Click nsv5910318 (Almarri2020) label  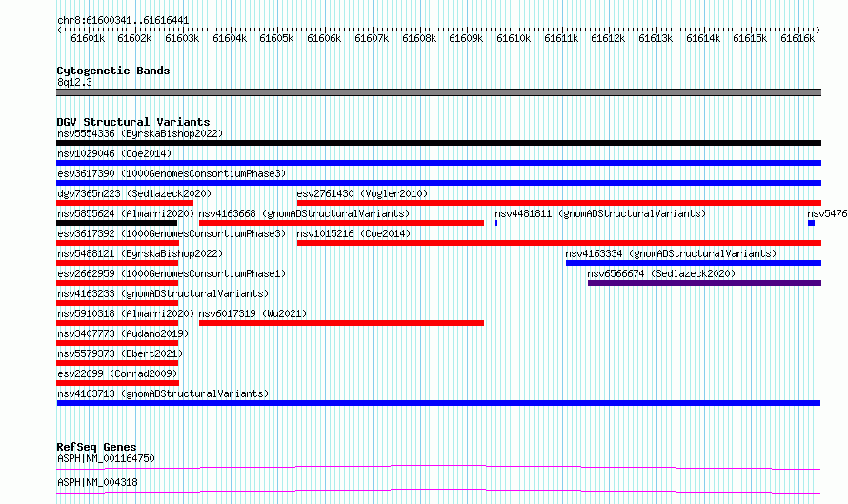click(126, 313)
